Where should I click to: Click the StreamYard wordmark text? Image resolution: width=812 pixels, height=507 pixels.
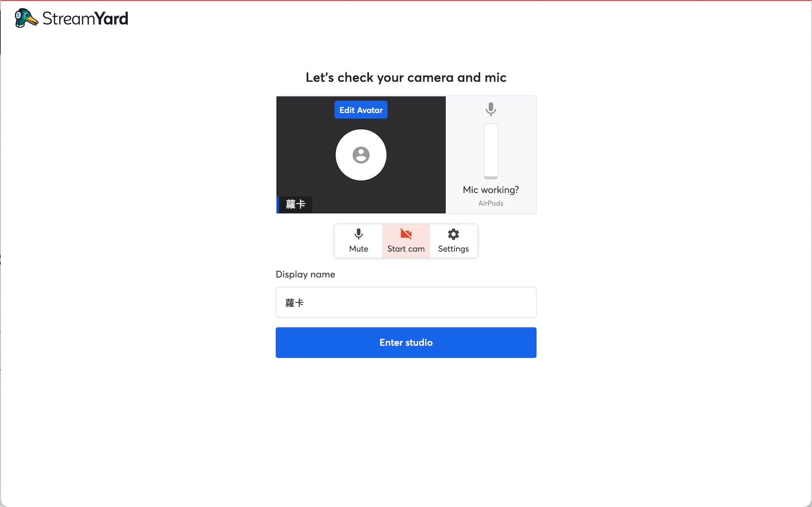pos(85,19)
